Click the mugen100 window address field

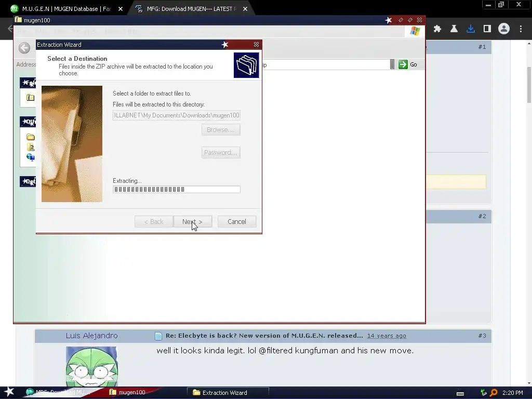[326, 64]
